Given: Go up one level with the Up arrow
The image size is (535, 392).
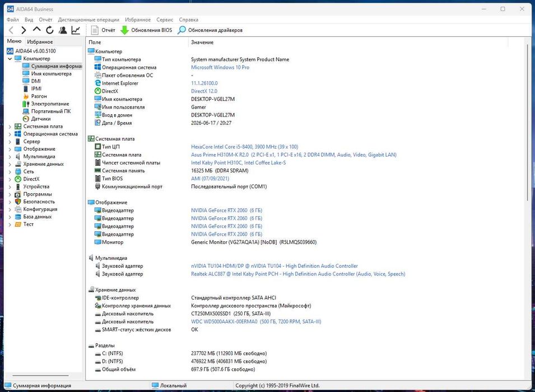Looking at the screenshot, I should point(36,30).
